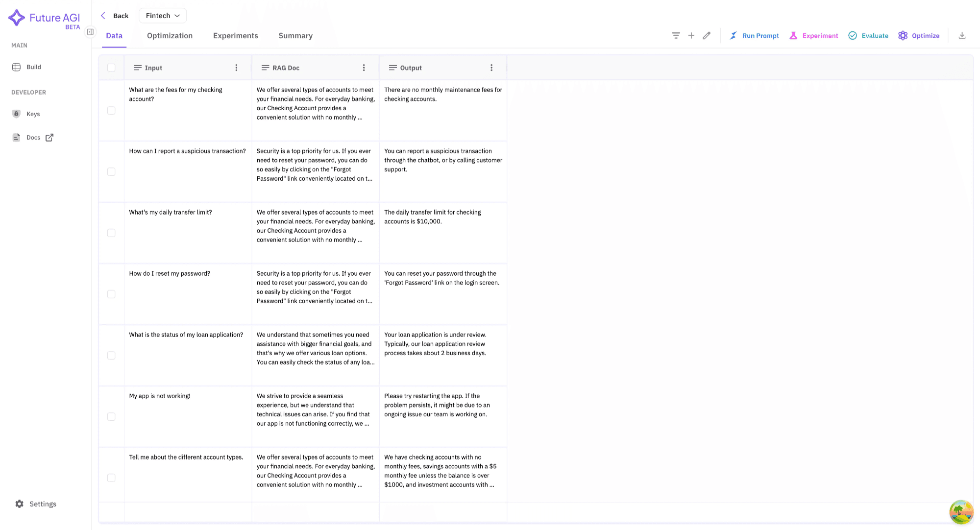Click the user avatar at bottom right
The image size is (980, 530).
pyautogui.click(x=961, y=512)
